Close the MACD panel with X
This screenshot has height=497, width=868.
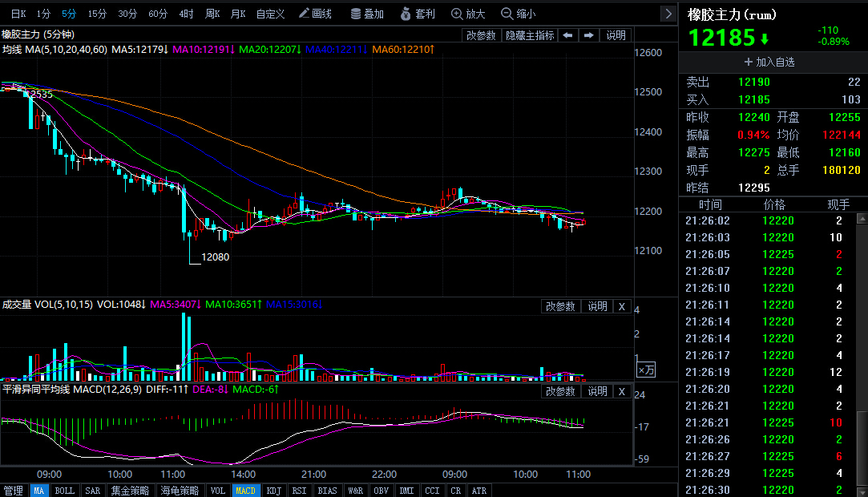coord(622,391)
